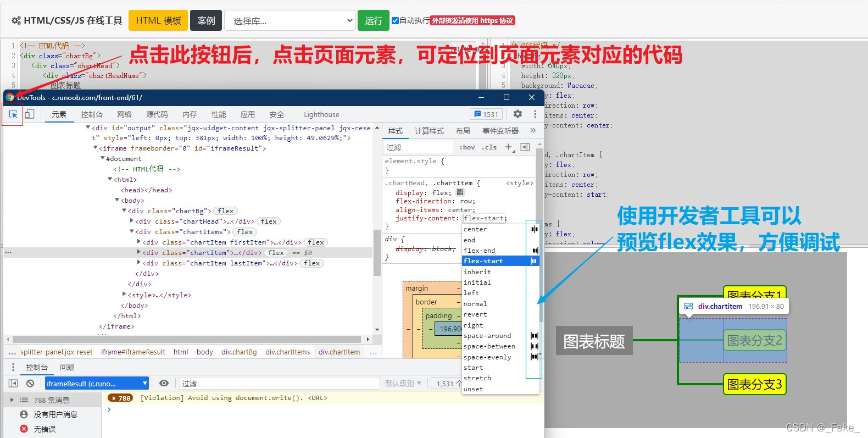Toggle flex badge on chartHead div
This screenshot has width=868, height=438.
coord(269,221)
